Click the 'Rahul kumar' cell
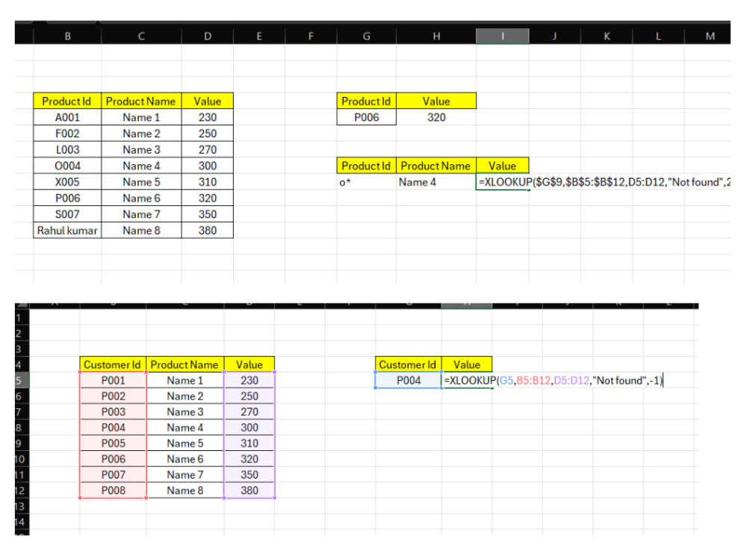The width and height of the screenshot is (747, 560). (x=67, y=231)
